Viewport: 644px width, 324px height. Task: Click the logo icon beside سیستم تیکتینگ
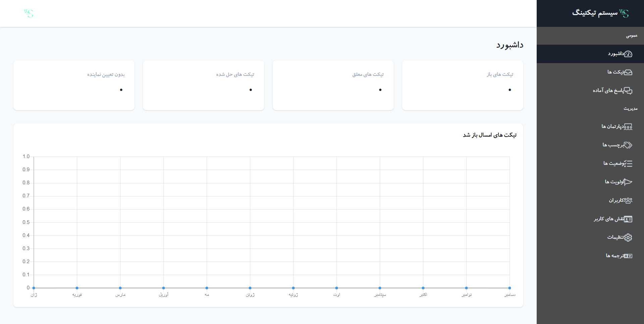pyautogui.click(x=624, y=13)
